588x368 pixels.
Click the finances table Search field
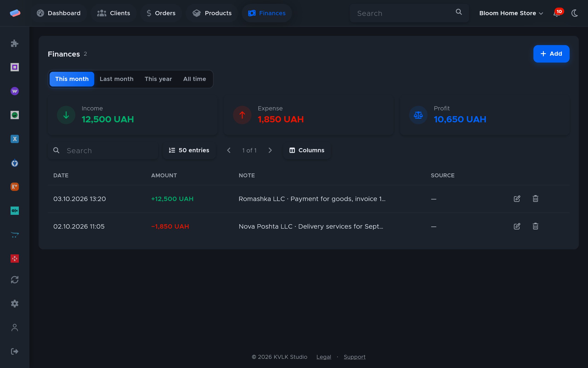[103, 150]
